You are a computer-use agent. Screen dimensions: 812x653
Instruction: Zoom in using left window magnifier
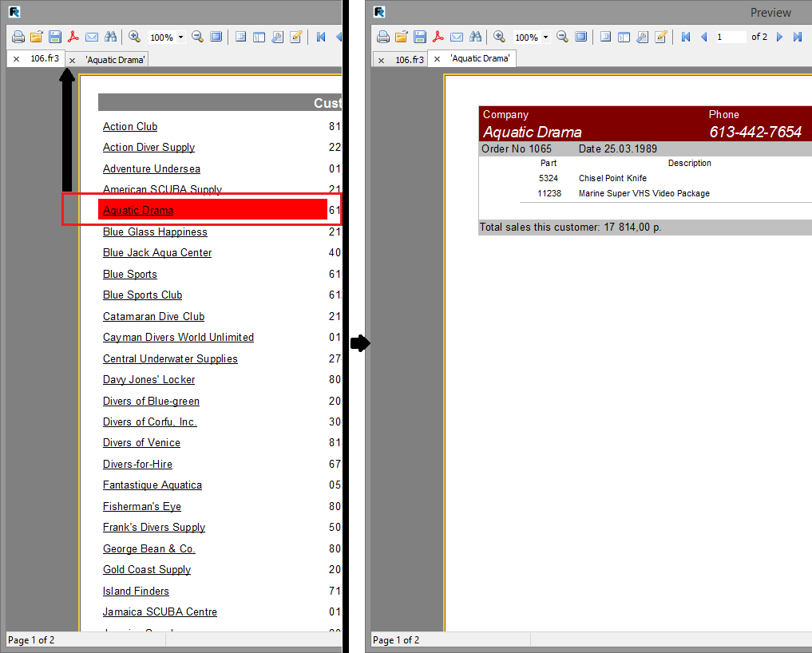(135, 37)
